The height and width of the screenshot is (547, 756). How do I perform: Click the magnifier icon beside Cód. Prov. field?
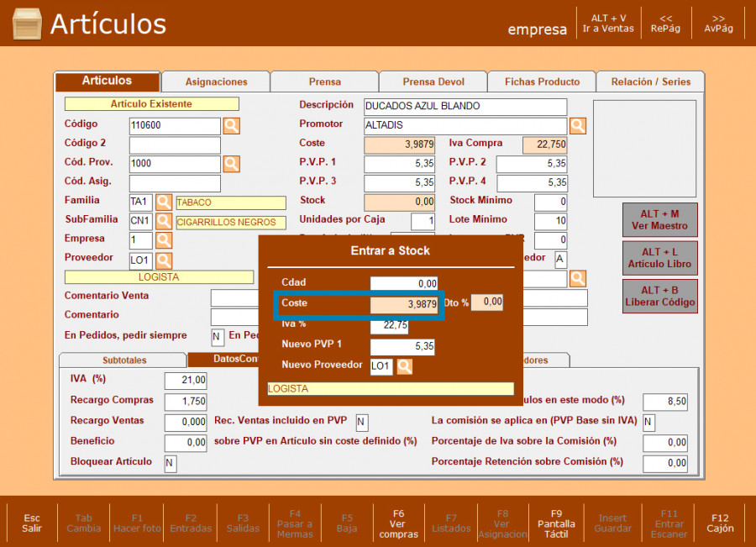pos(231,164)
